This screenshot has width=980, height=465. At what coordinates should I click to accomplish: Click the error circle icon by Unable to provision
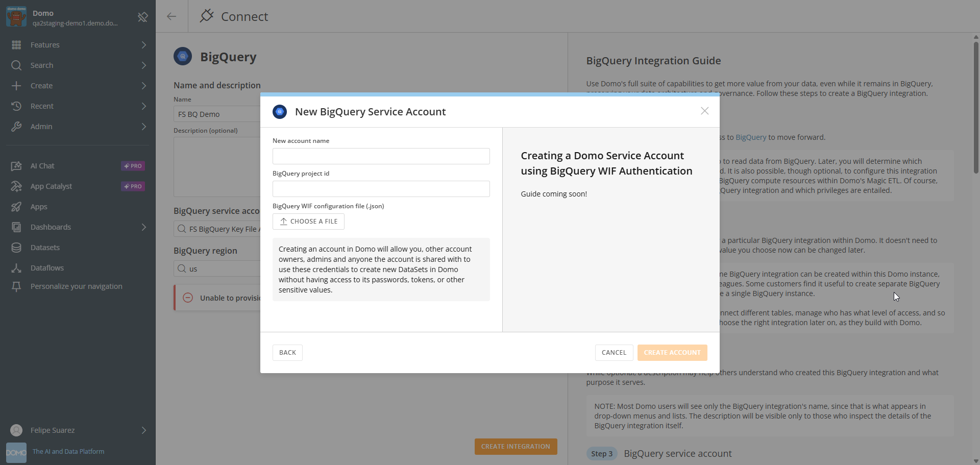pos(188,298)
